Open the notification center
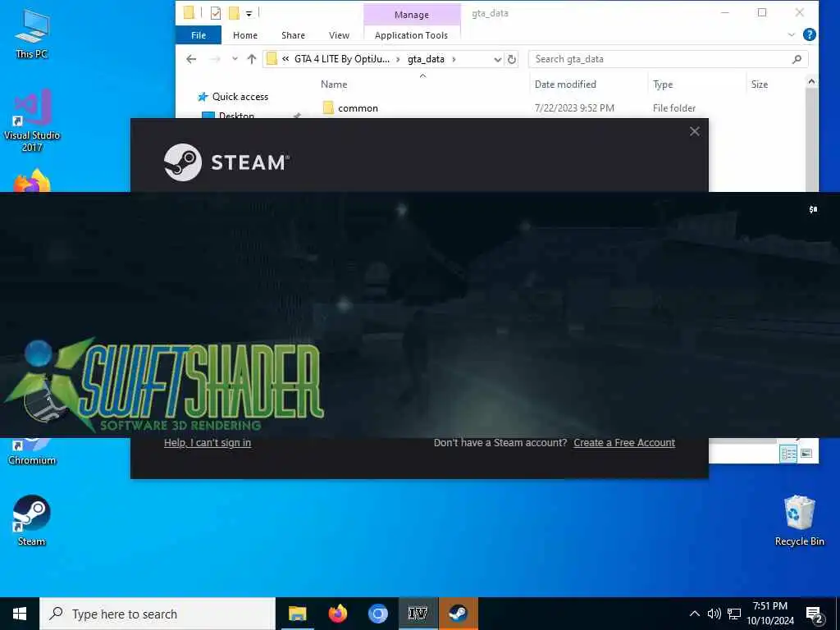 (814, 614)
